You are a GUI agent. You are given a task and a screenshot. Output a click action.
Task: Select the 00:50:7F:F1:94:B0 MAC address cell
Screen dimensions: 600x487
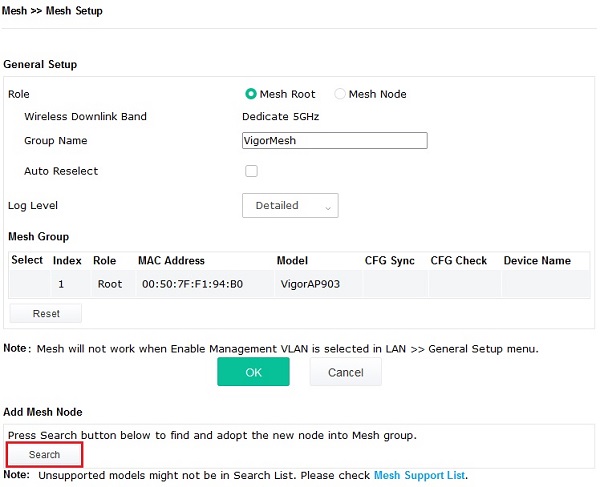pos(192,284)
